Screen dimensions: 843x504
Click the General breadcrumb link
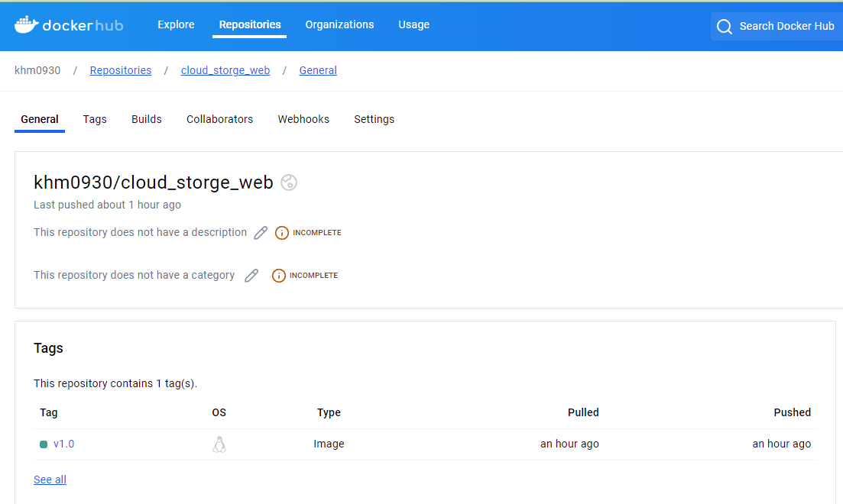[x=318, y=70]
